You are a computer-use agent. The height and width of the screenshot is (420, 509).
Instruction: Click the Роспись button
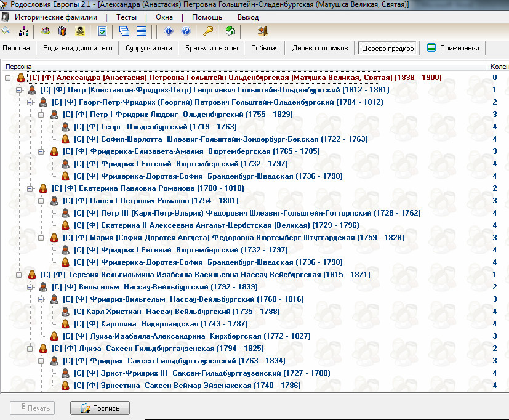(100, 408)
